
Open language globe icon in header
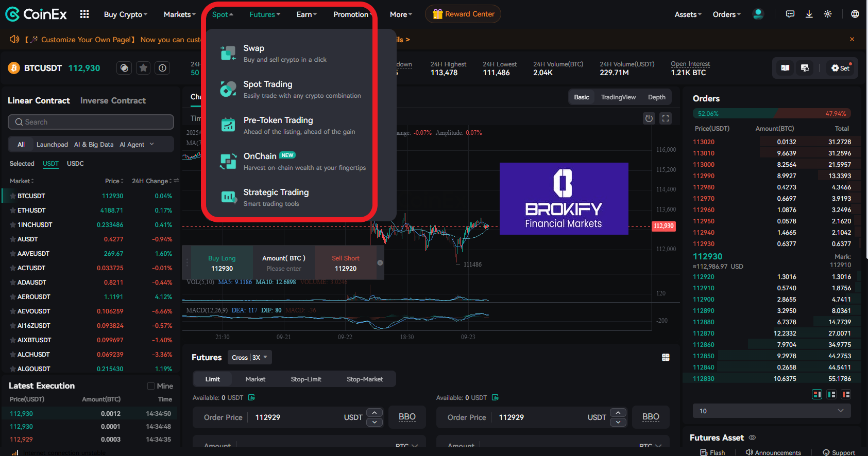[855, 14]
